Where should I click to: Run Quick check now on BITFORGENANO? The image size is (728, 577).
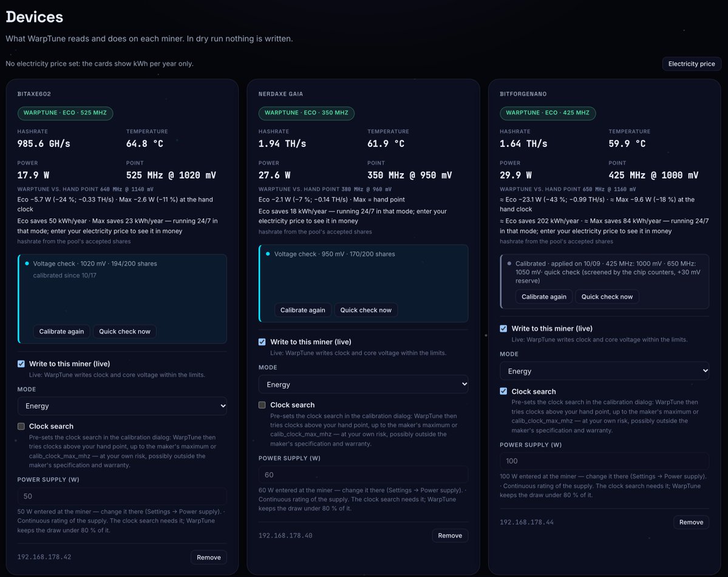pyautogui.click(x=607, y=296)
